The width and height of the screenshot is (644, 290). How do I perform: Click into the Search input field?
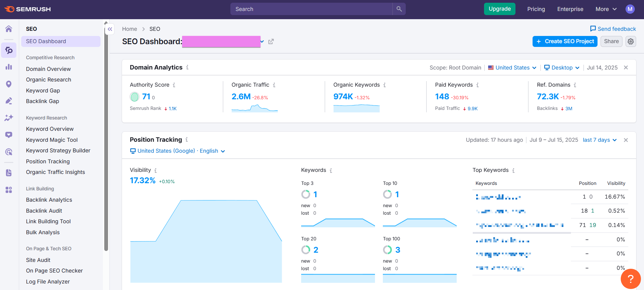[311, 9]
